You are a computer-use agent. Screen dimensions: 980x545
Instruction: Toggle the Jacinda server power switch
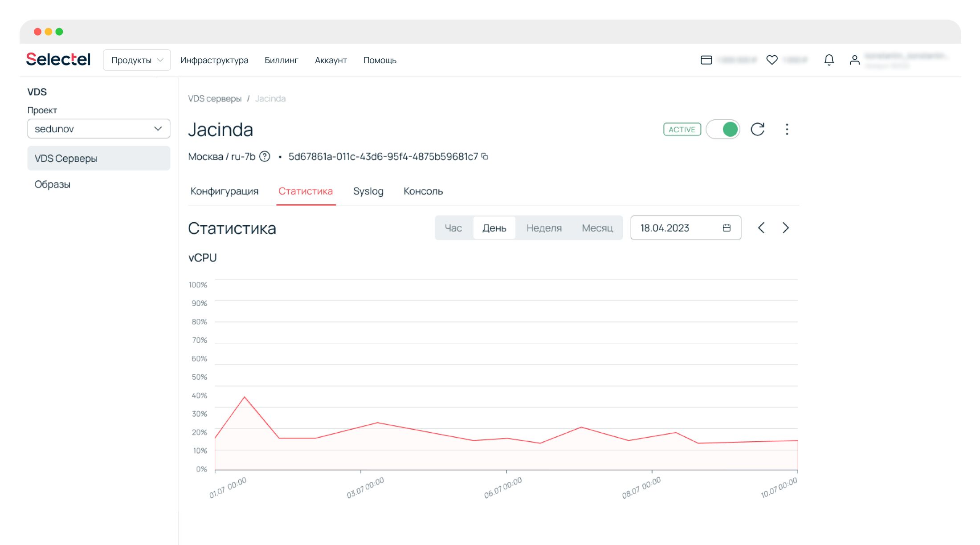(723, 130)
